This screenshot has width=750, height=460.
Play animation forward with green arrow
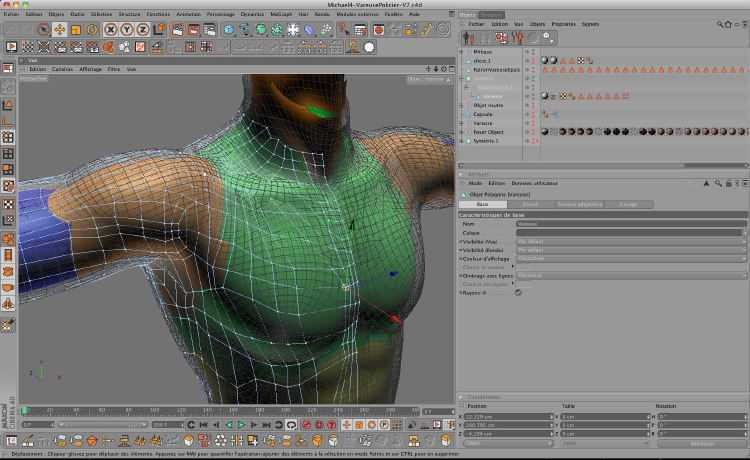click(241, 425)
